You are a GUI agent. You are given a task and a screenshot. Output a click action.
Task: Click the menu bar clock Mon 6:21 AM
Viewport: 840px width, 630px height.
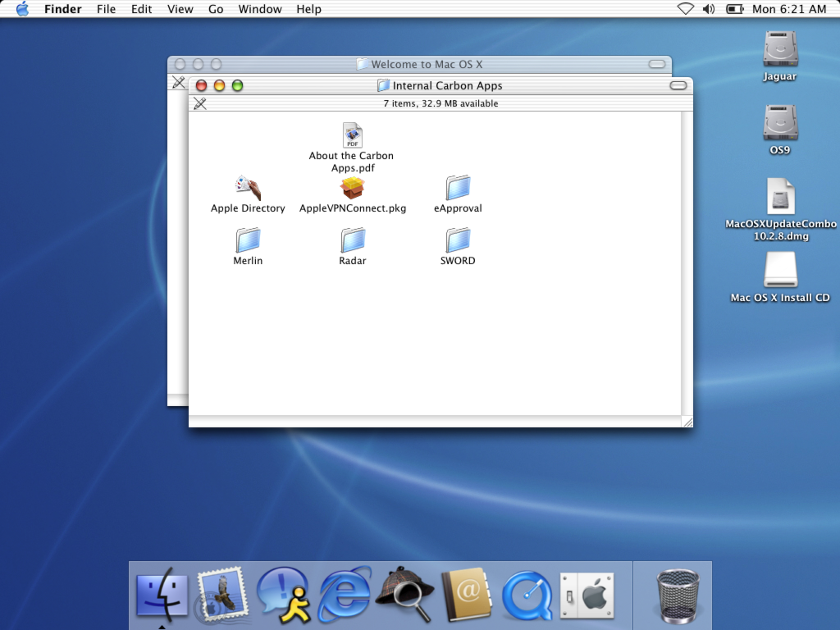789,9
